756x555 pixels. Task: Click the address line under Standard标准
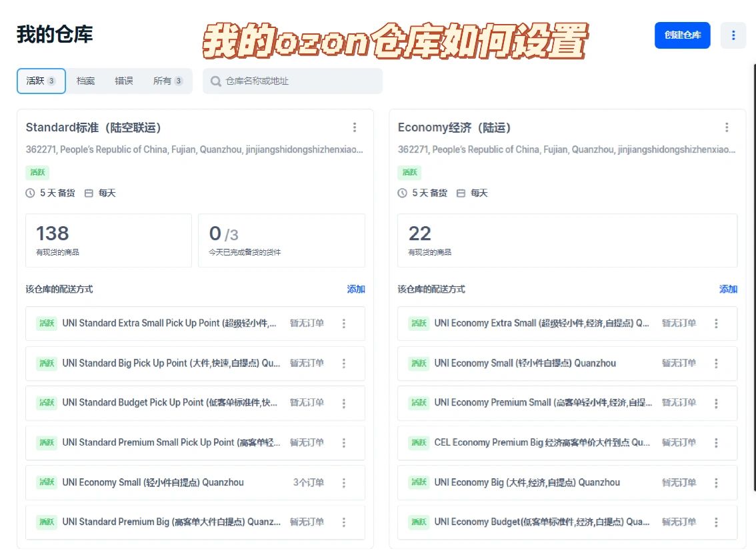pos(194,149)
